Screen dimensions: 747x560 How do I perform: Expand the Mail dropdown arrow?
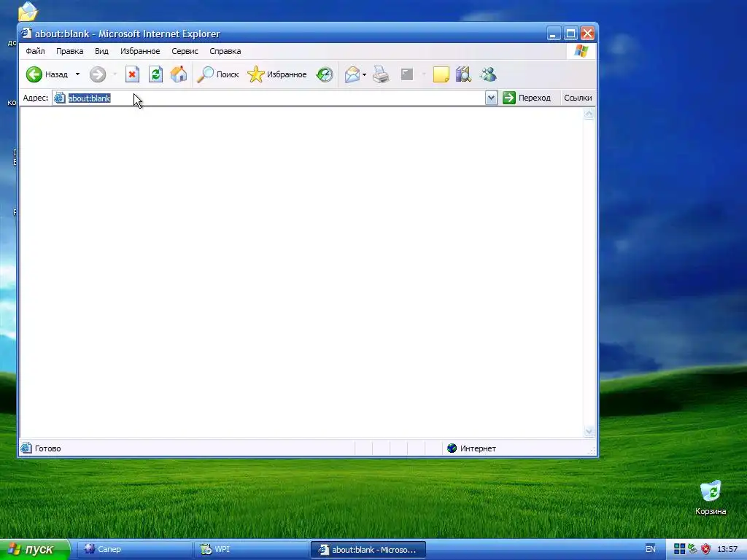[365, 74]
